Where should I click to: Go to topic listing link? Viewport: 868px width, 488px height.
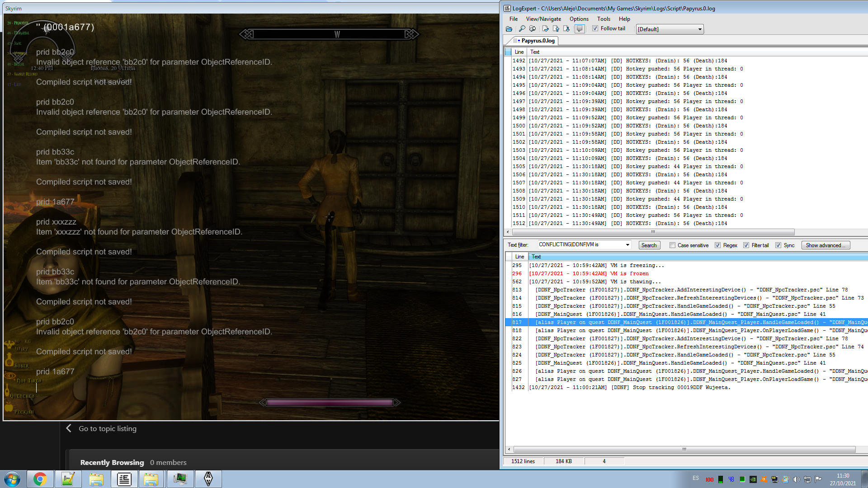coord(108,428)
